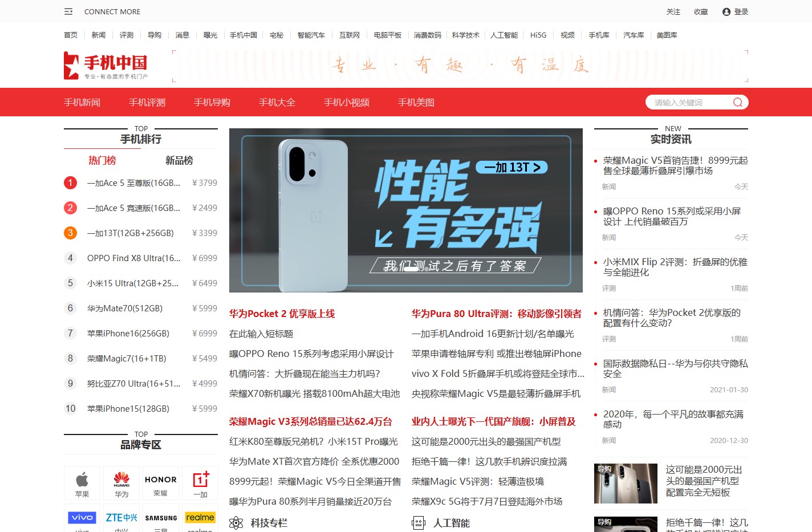The image size is (812, 532).
Task: Open news 荣耀Magic V5首销告捷 in 实时资讯
Action: point(675,165)
